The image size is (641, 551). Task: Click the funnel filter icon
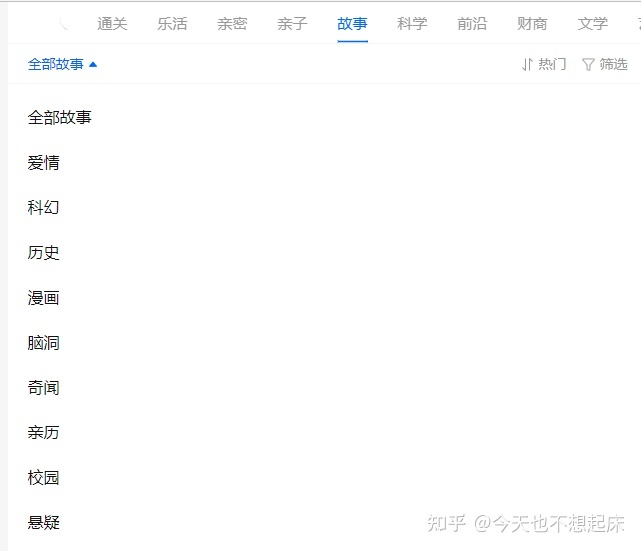(x=588, y=65)
